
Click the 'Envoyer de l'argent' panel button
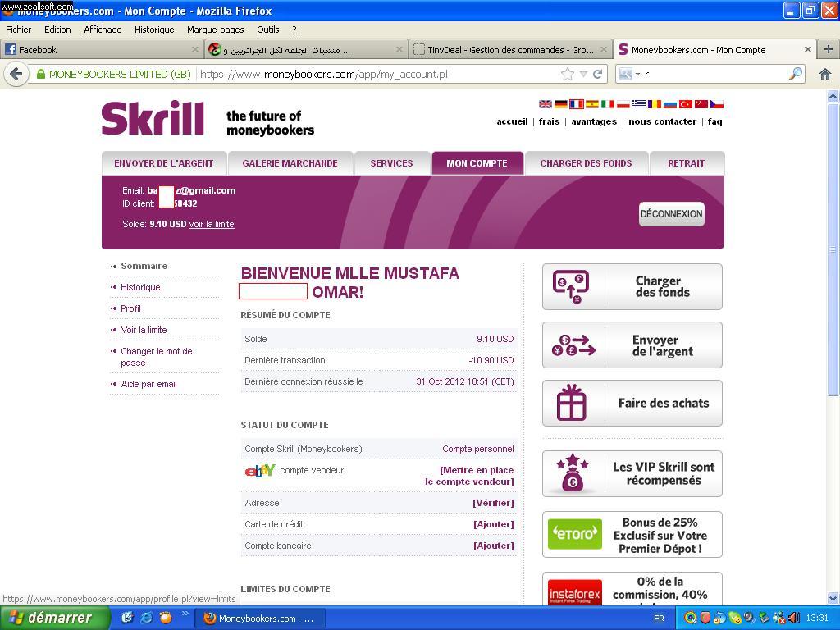[632, 345]
